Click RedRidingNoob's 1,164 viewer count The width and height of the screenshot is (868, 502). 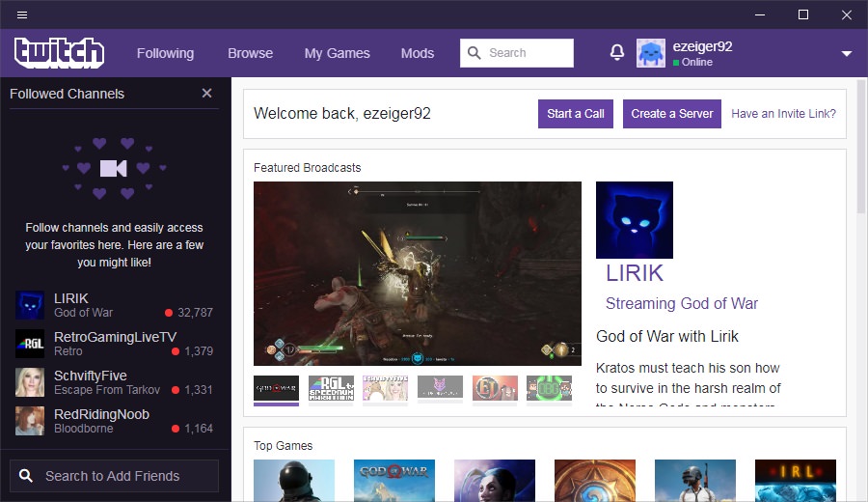click(x=199, y=429)
